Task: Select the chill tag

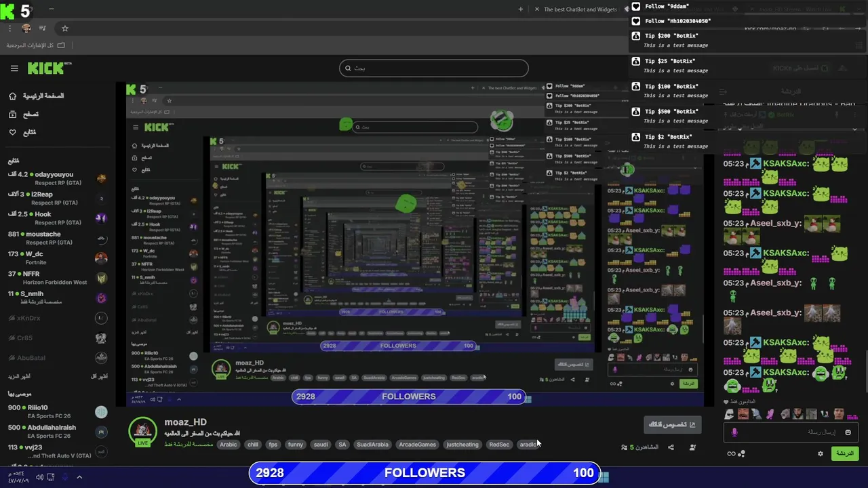Action: click(253, 445)
